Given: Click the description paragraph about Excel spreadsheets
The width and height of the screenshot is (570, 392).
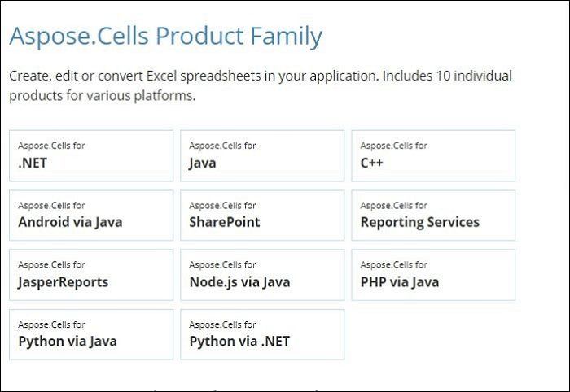Looking at the screenshot, I should (261, 85).
